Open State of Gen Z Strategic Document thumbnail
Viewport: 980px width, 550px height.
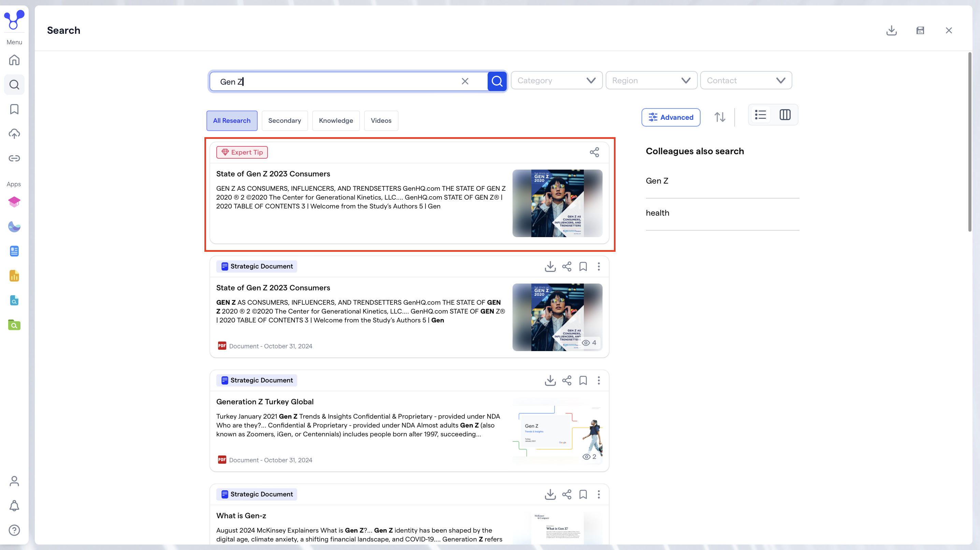[557, 317]
